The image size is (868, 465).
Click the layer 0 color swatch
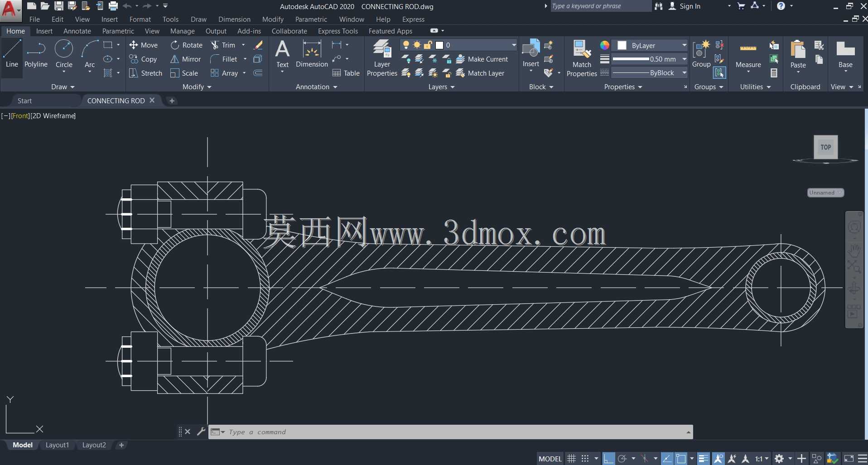click(439, 45)
